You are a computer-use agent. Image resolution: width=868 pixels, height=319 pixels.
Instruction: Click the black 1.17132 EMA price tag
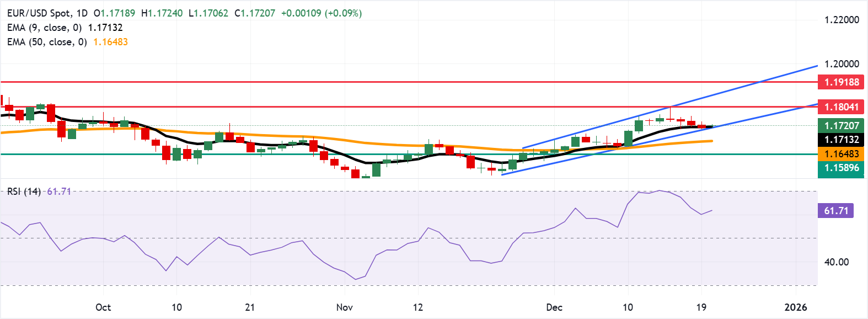(x=842, y=140)
